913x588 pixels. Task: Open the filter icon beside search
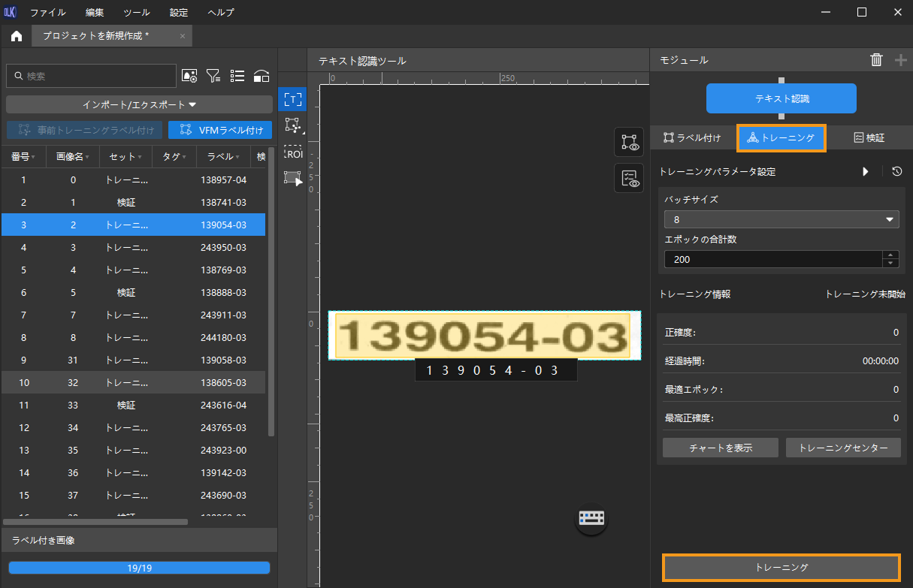pyautogui.click(x=213, y=76)
